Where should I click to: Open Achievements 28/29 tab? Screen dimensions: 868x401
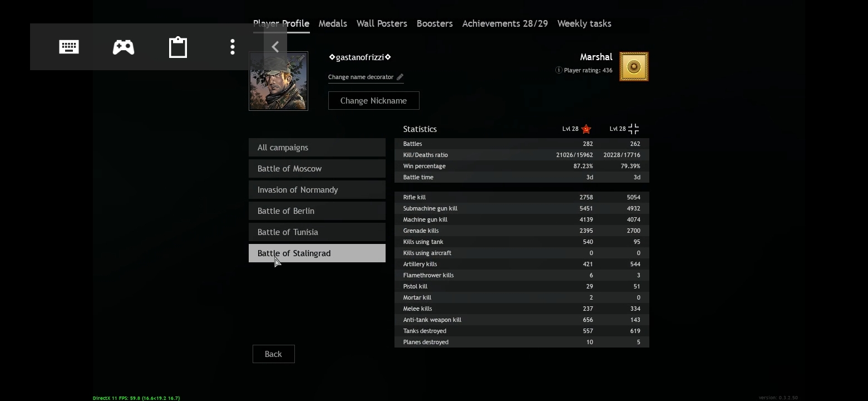tap(505, 23)
